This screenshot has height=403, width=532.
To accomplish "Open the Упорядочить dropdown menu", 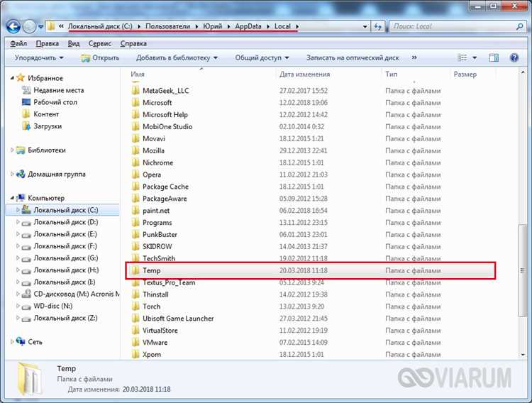I will click(39, 57).
